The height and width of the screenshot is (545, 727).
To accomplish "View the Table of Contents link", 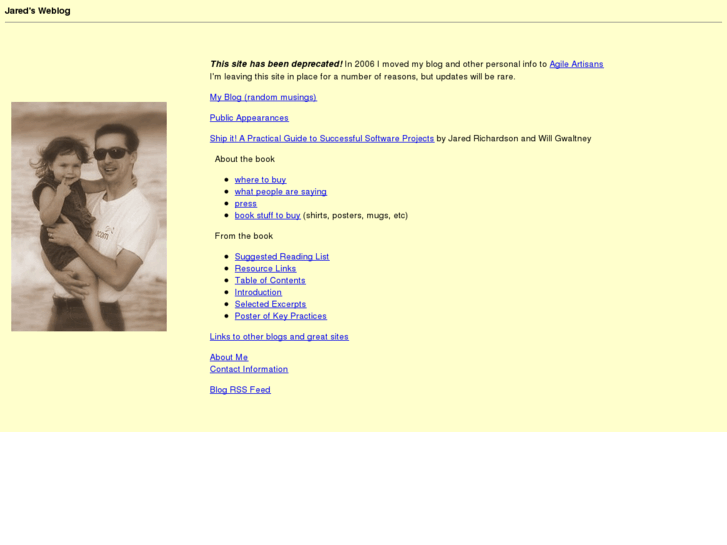I will point(270,281).
